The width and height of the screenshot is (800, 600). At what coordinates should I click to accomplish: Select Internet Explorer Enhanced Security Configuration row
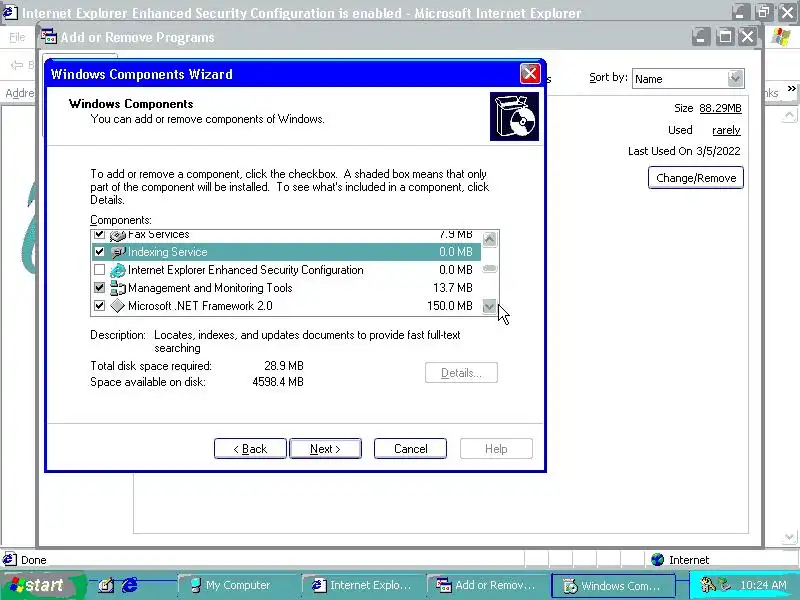(x=286, y=270)
